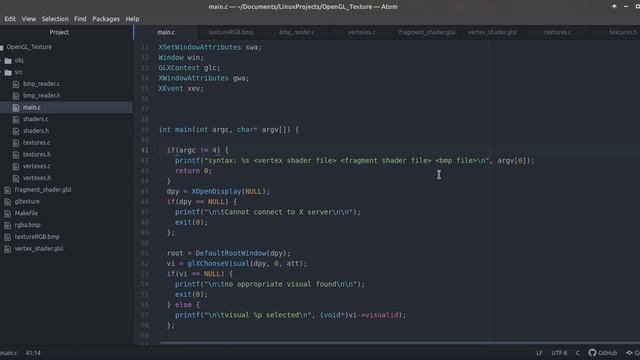This screenshot has width=640, height=360.
Task: Place cursor on the XOpenDisplay(NULL) line
Action: (218, 191)
